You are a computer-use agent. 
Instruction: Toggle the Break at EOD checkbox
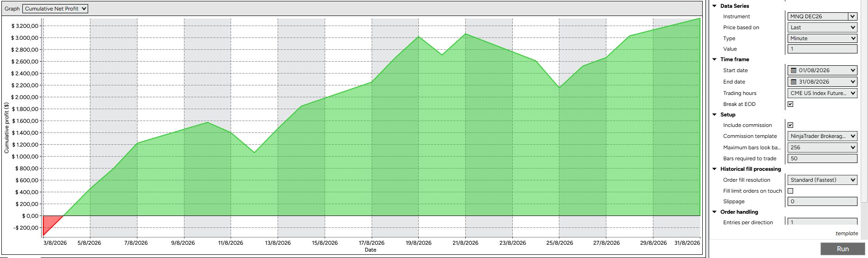[790, 104]
